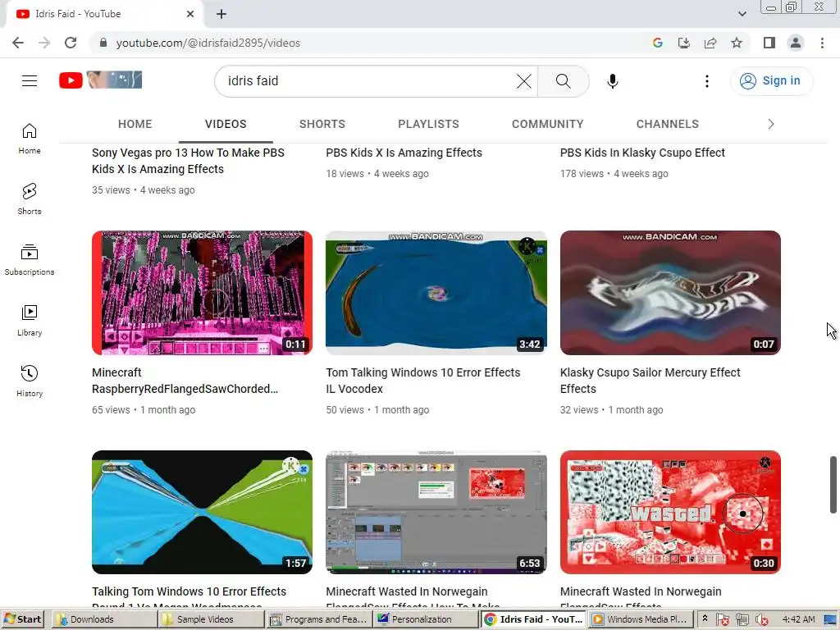Switch to Programs and Features taskbar window
840x630 pixels.
click(319, 619)
